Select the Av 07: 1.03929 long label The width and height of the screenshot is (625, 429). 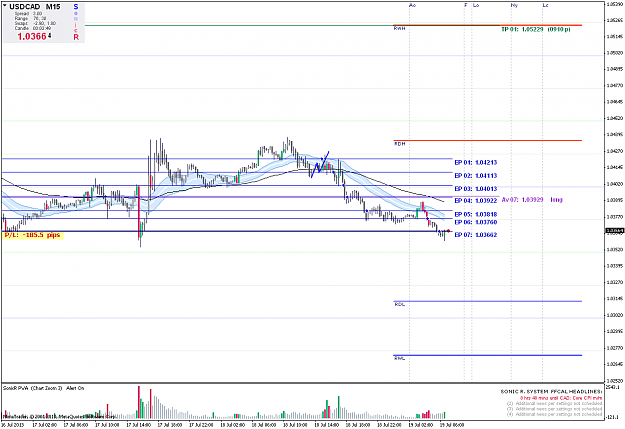click(532, 200)
